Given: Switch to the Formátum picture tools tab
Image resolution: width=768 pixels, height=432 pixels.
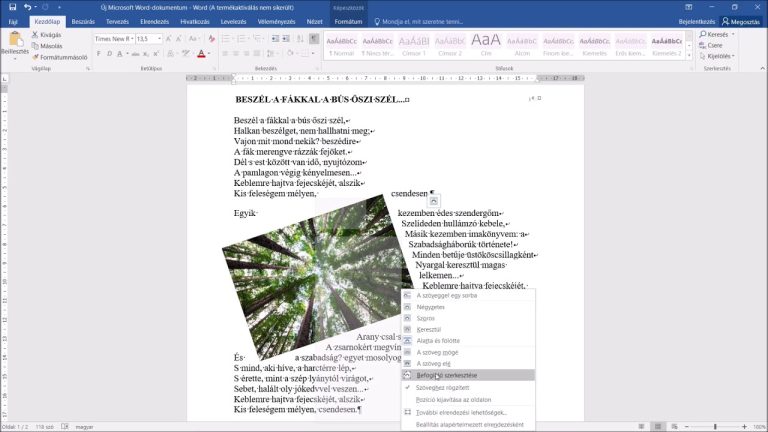Looking at the screenshot, I should (x=348, y=22).
